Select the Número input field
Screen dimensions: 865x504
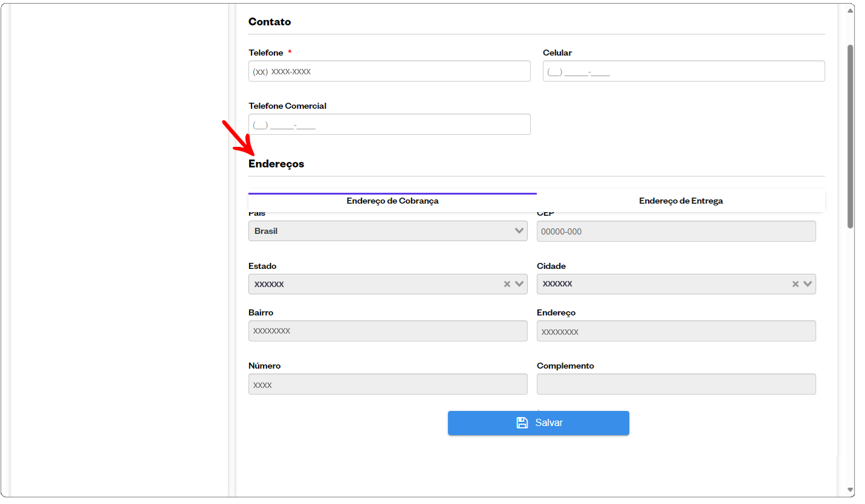(x=387, y=384)
